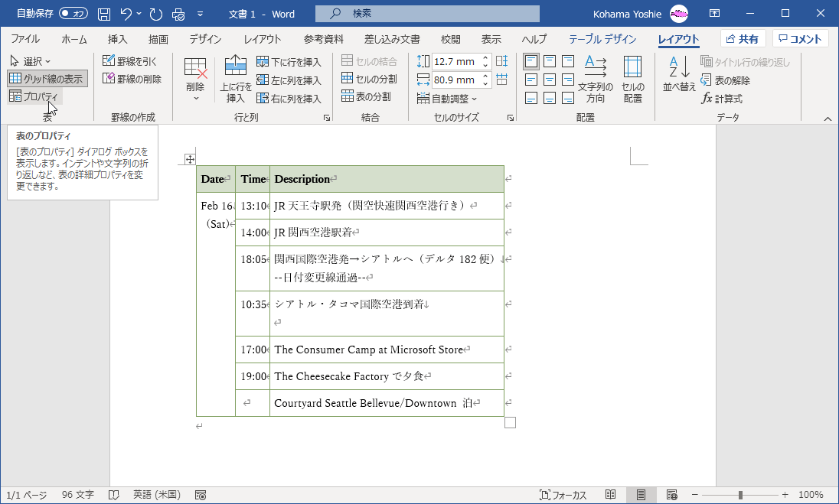Viewport: 839px width, 504px height.
Task: Open the 選択 dropdown
Action: coord(31,61)
